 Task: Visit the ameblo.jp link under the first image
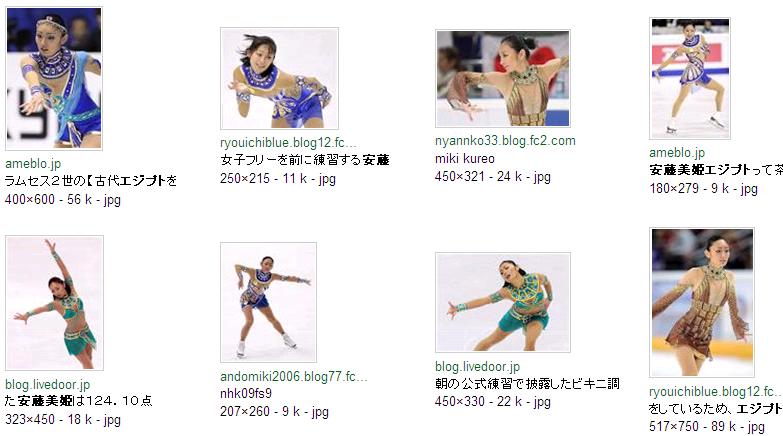click(x=33, y=163)
